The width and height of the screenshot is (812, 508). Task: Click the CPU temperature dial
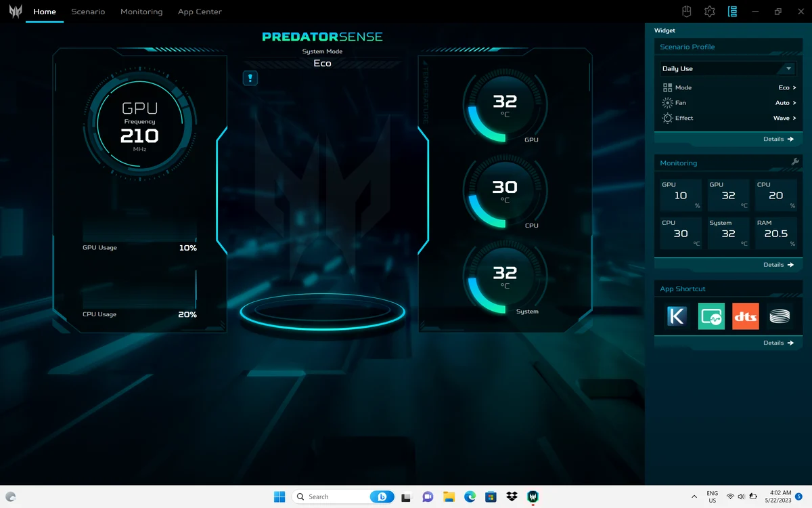505,192
